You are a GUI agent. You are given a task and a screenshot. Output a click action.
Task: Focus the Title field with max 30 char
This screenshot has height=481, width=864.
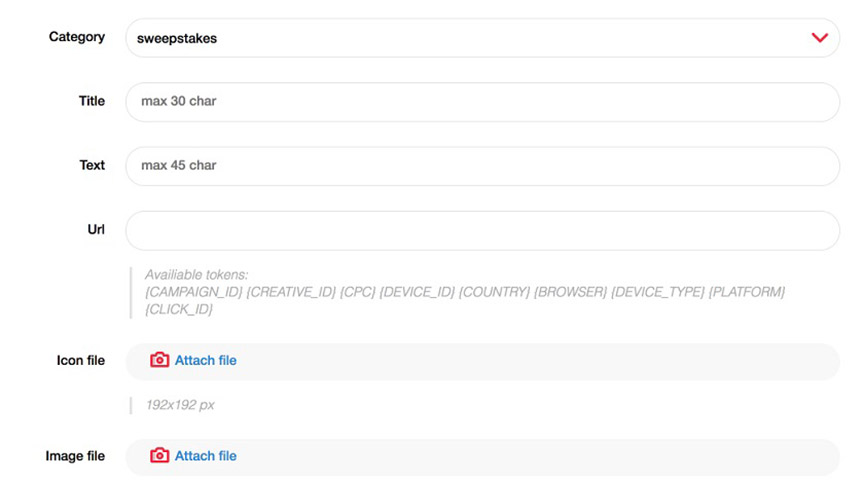click(x=482, y=102)
